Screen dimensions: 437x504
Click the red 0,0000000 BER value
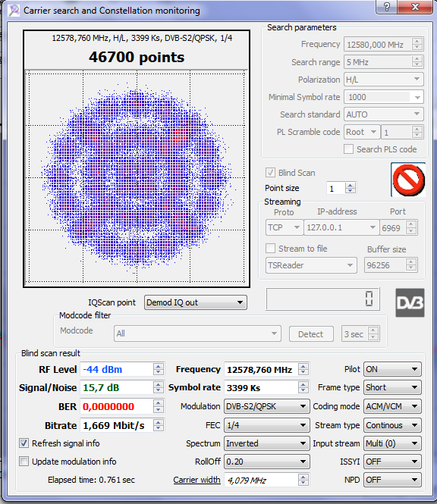[108, 406]
